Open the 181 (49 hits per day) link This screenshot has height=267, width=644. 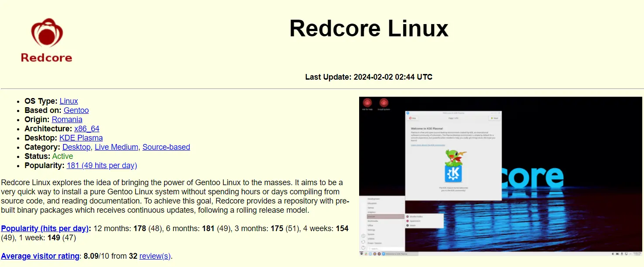tap(102, 165)
